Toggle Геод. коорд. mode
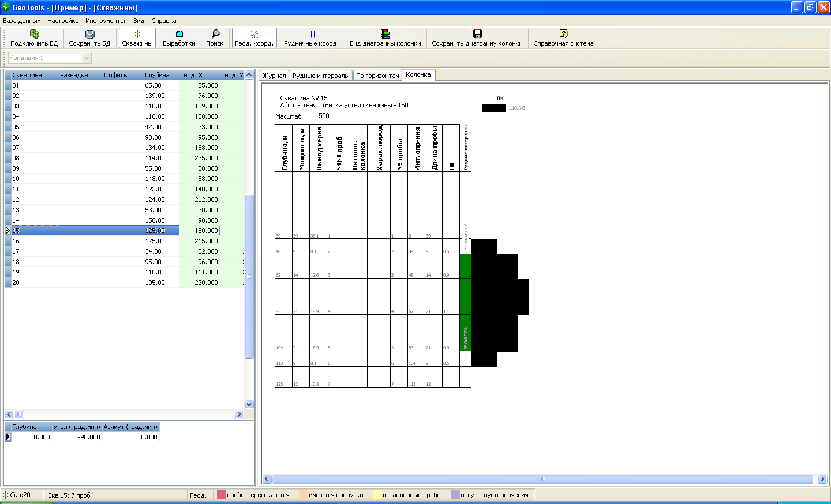 coord(254,38)
